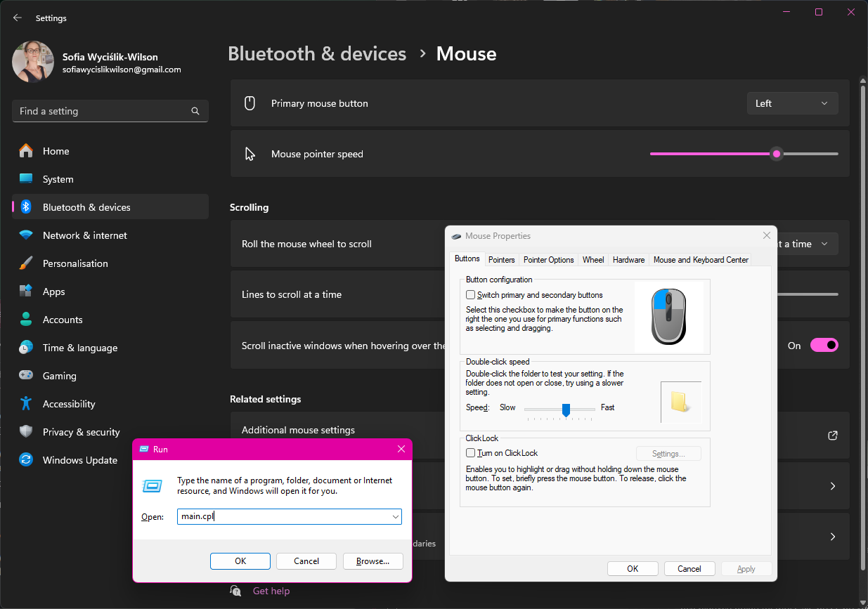This screenshot has height=609, width=868.
Task: Click the cursor icon beside Mouse pointer speed
Action: click(x=250, y=154)
